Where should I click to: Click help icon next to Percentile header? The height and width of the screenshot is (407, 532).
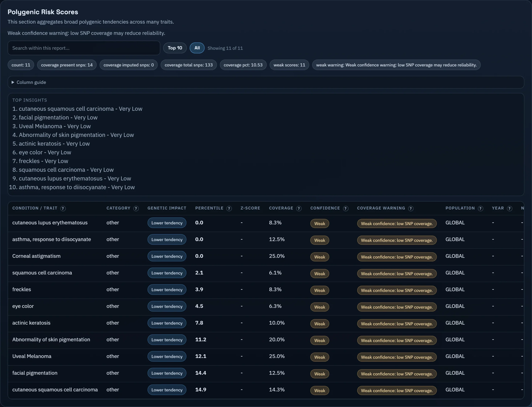[229, 208]
